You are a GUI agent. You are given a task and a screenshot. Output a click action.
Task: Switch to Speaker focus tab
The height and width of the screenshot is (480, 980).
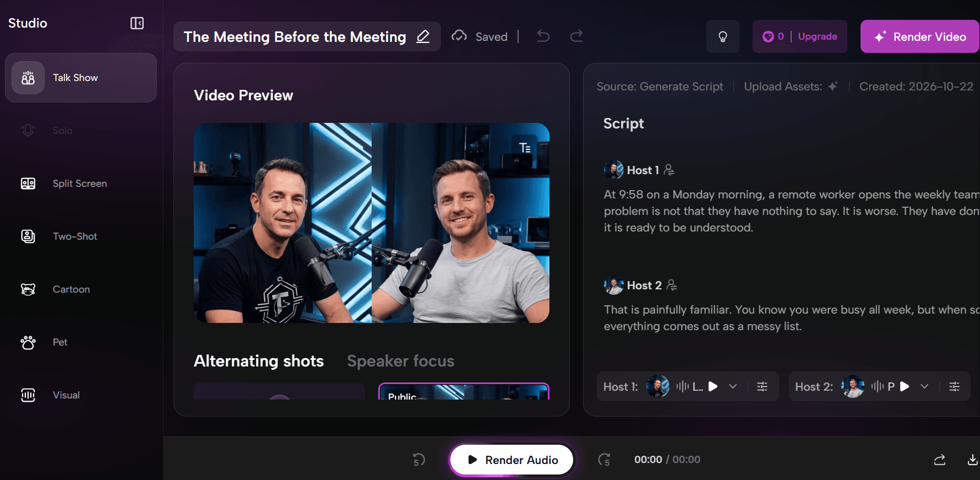401,361
